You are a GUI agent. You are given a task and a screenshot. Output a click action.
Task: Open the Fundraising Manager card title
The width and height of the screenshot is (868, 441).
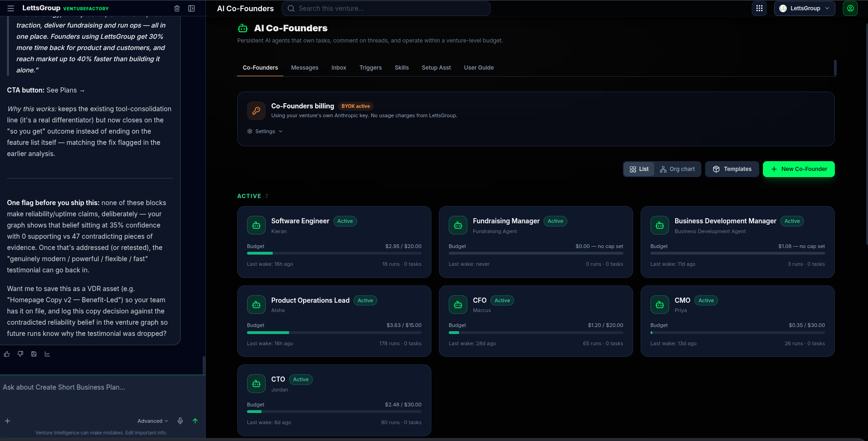tap(506, 221)
